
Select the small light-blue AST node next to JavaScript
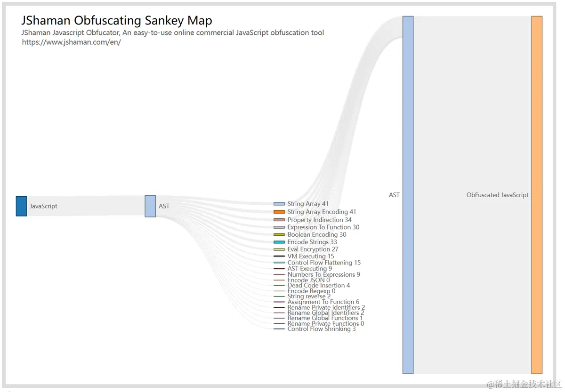150,206
